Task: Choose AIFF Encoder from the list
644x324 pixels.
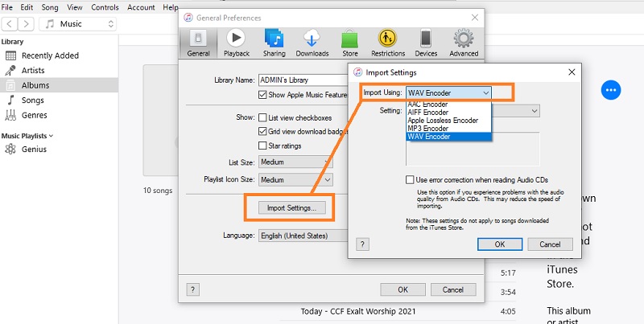Action: point(448,113)
